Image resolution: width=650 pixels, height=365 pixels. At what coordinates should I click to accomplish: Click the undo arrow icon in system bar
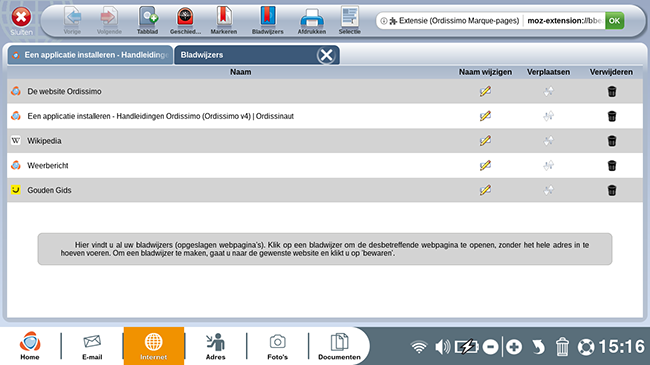(x=538, y=347)
